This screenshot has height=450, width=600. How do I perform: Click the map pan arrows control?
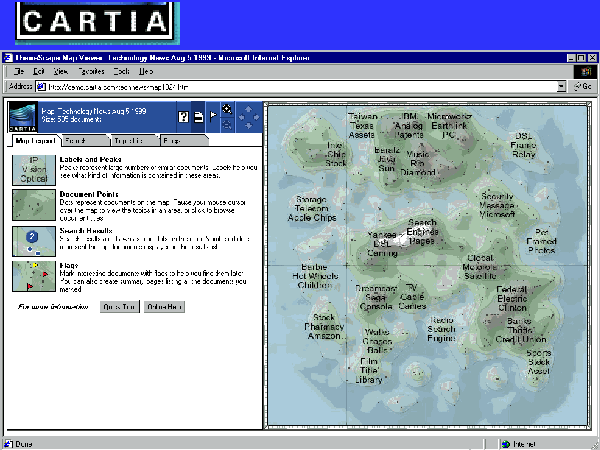tap(248, 115)
